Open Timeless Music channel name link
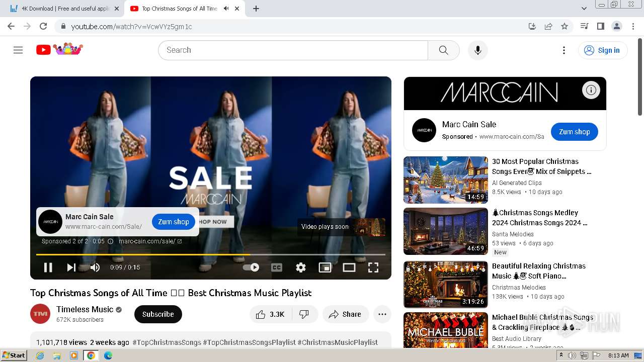644x362 pixels. coord(85,309)
